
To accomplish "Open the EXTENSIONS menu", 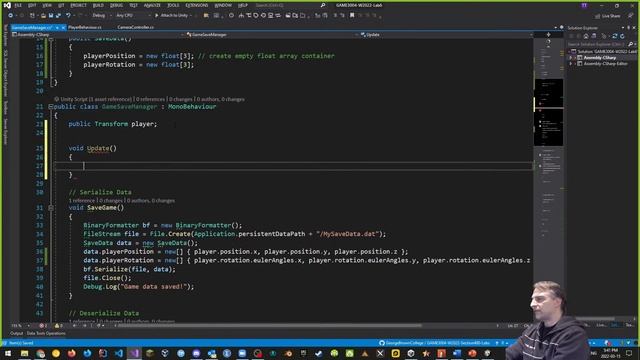I will (197, 5).
